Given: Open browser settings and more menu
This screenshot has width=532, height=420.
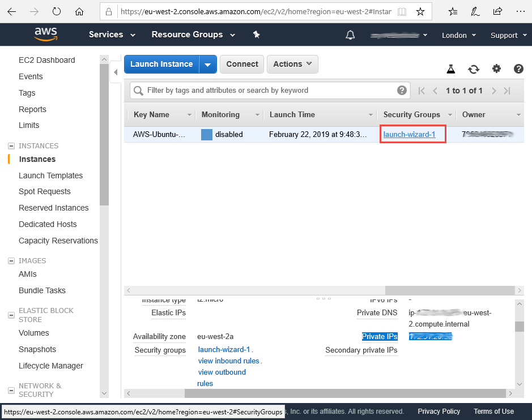Looking at the screenshot, I should pos(521,11).
